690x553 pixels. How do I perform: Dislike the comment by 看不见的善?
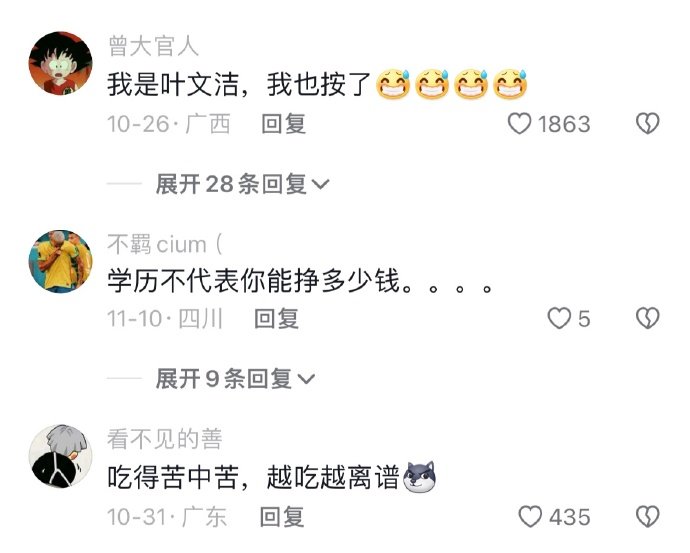pos(647,516)
